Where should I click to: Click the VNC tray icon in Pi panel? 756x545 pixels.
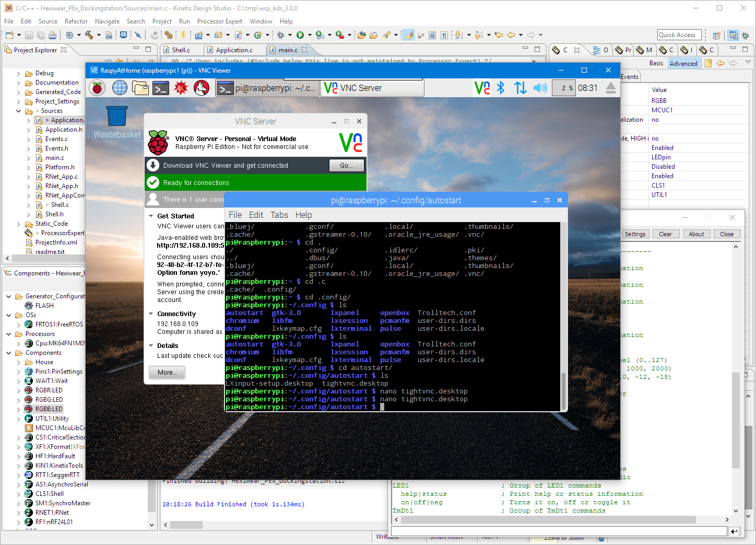tap(482, 88)
